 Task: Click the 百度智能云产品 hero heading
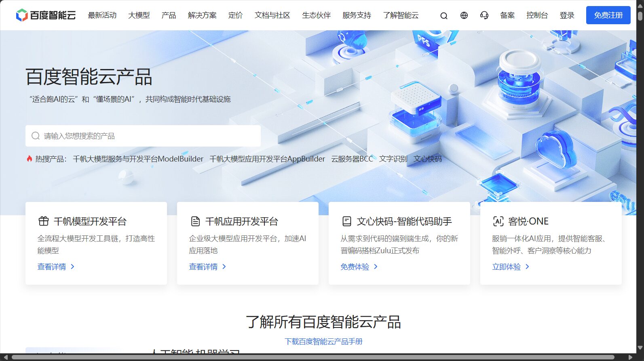(x=89, y=77)
